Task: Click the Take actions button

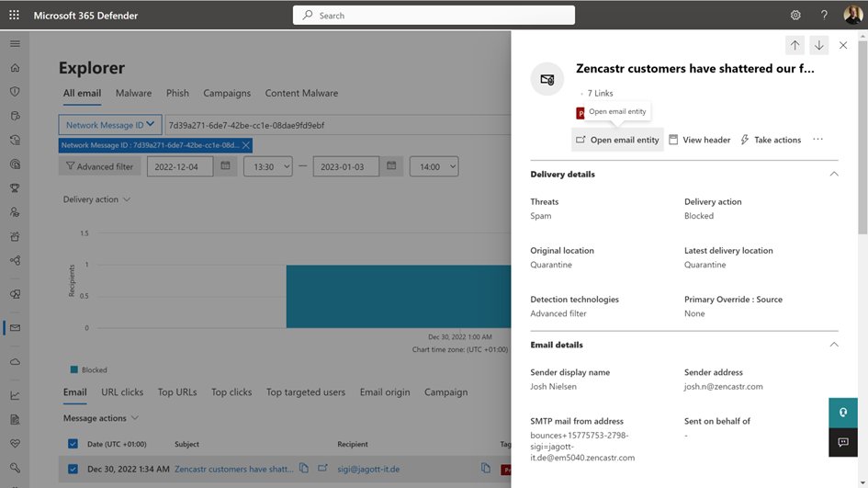Action: pyautogui.click(x=772, y=140)
